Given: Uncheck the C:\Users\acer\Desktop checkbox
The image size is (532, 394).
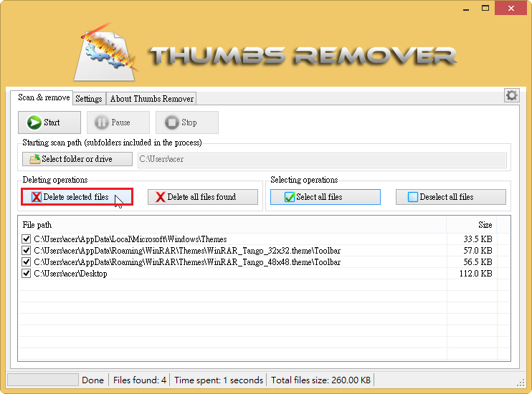Looking at the screenshot, I should tap(27, 274).
